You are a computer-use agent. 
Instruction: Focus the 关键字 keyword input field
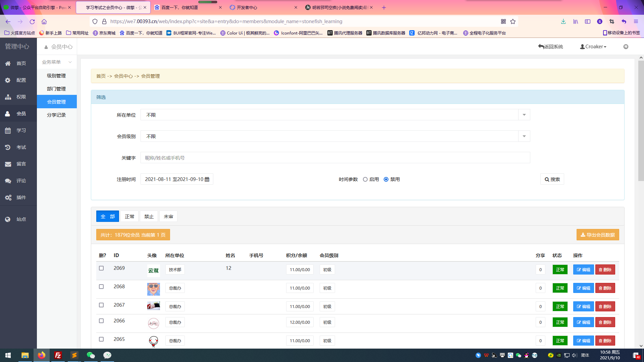point(335,158)
